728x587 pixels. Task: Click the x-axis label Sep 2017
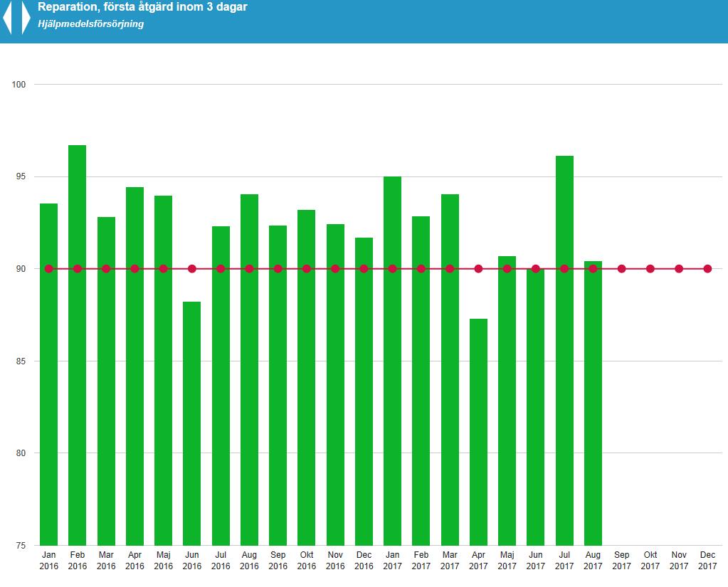coord(622,561)
